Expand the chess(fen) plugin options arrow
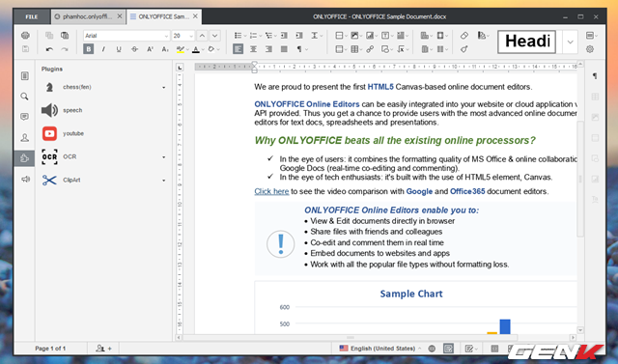Image resolution: width=618 pixels, height=364 pixels. click(x=164, y=88)
